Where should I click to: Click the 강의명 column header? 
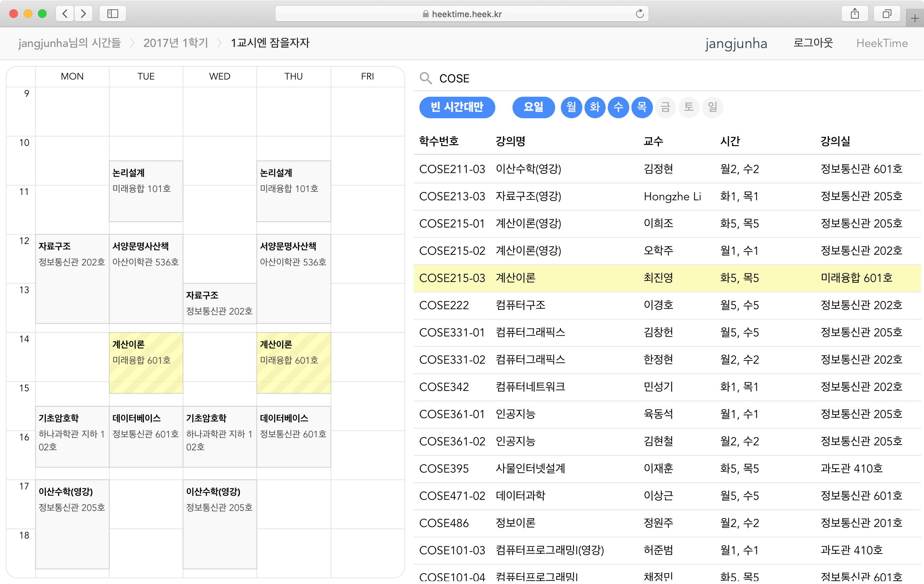click(x=510, y=141)
